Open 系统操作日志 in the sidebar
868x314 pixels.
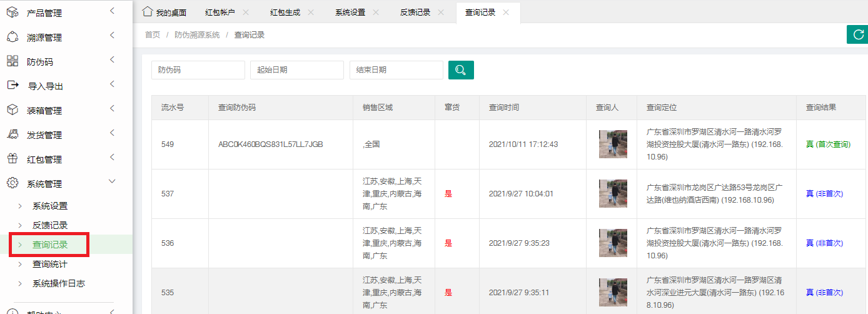(59, 283)
